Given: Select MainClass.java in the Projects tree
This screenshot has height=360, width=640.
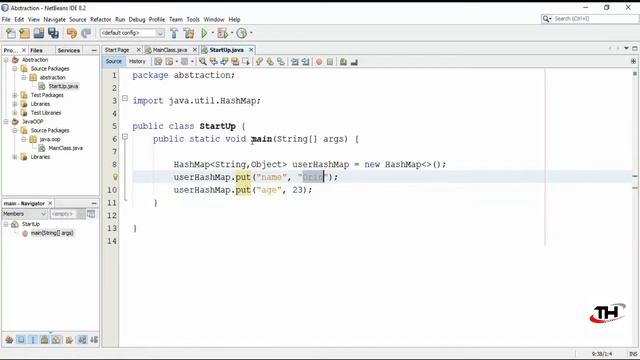Looking at the screenshot, I should tap(66, 148).
